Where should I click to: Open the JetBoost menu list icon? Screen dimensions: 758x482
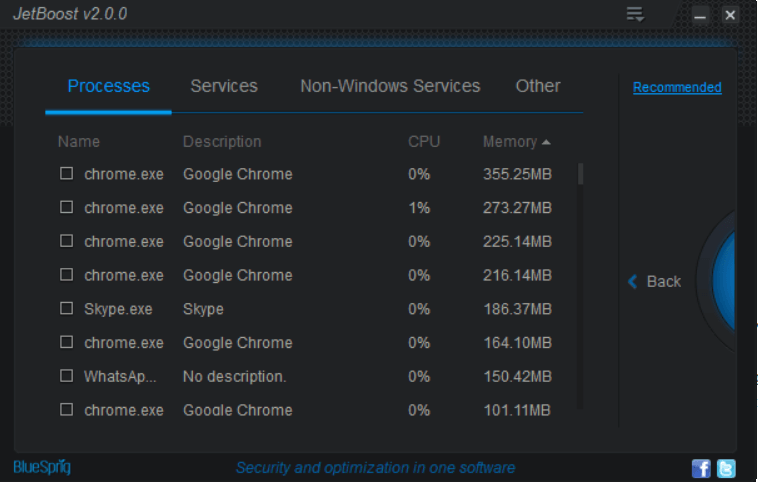coord(635,14)
